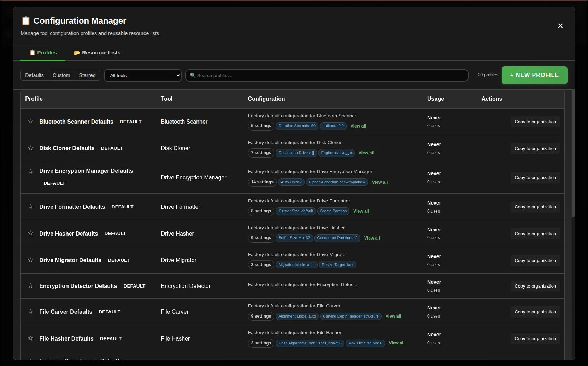Switch to the Resource Lists tab
Viewport: 588px width, 366px height.
point(97,53)
